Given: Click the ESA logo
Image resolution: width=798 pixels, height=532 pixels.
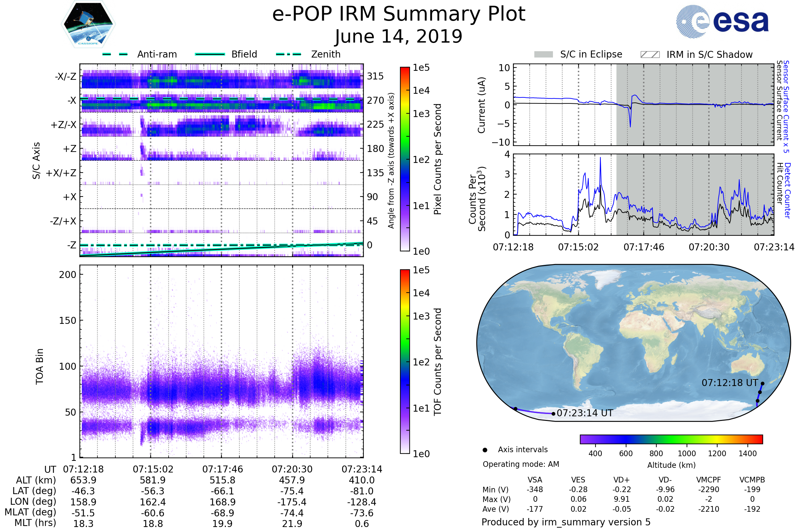Looking at the screenshot, I should click(x=722, y=21).
